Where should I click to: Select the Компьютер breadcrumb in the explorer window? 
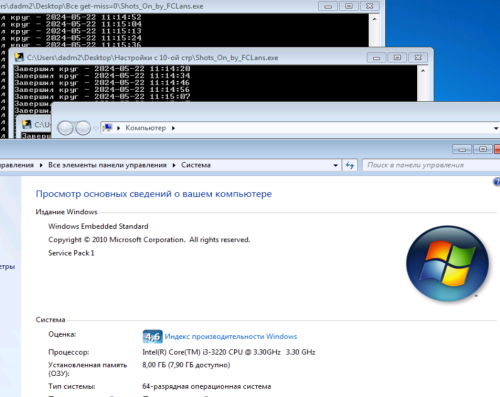coord(146,128)
